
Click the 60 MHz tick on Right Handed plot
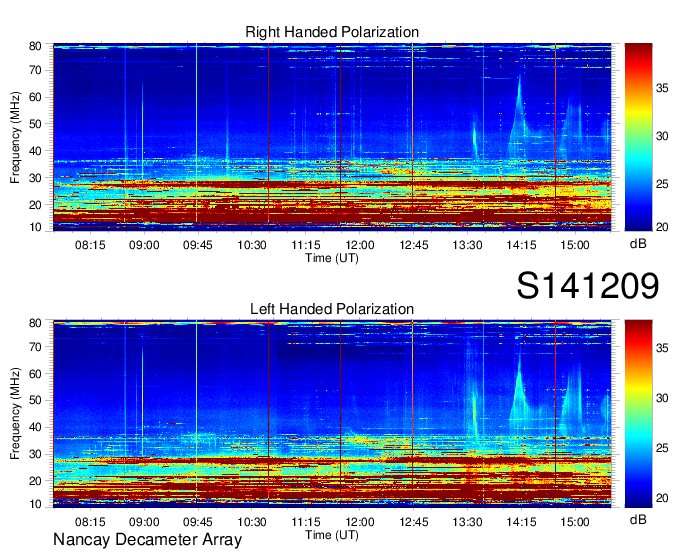click(x=35, y=97)
